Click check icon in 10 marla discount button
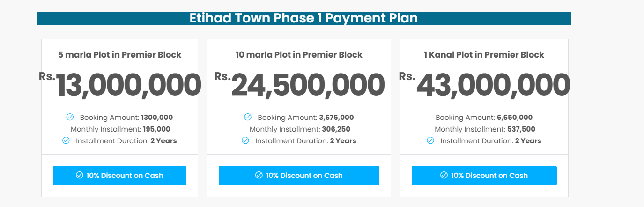Screen dimensions: 644x207 pos(259,176)
